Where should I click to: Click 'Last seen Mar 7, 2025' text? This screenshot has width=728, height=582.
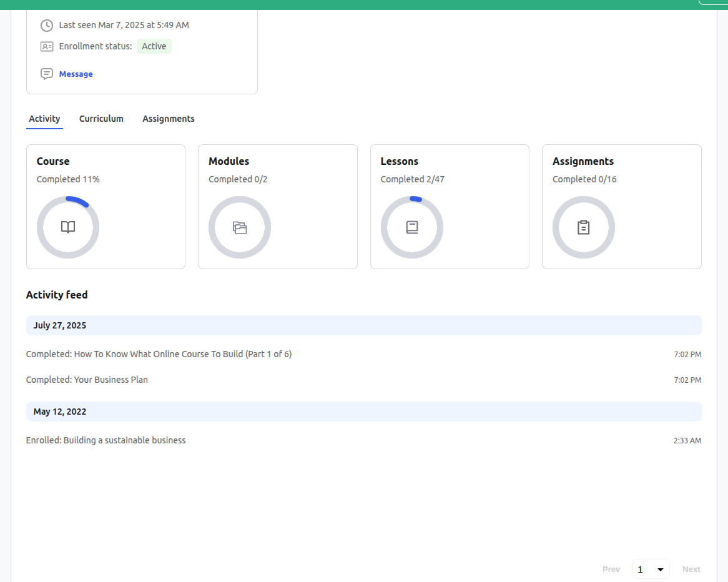tap(124, 25)
